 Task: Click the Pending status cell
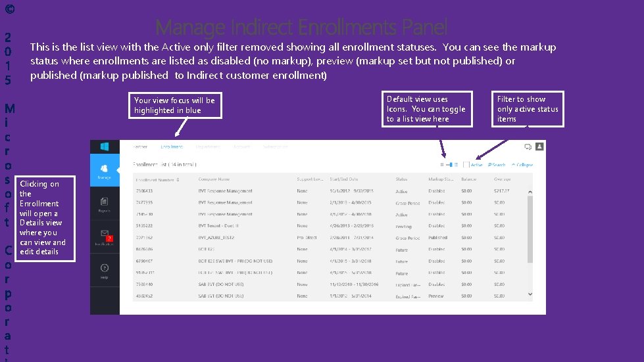click(x=403, y=226)
